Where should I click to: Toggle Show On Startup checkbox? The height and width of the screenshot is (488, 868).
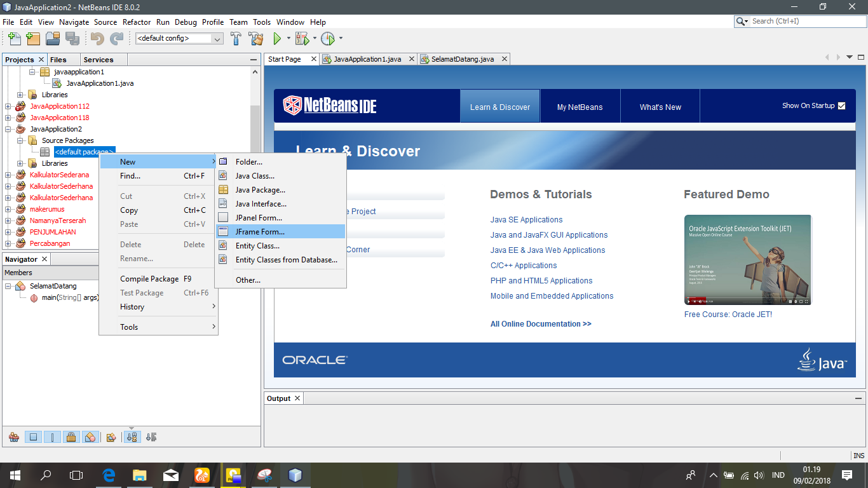(841, 106)
